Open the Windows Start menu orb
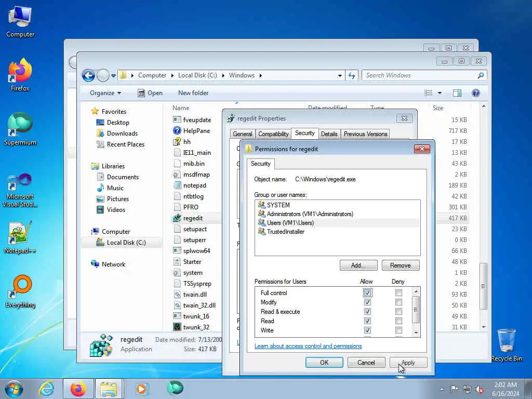 [14, 389]
